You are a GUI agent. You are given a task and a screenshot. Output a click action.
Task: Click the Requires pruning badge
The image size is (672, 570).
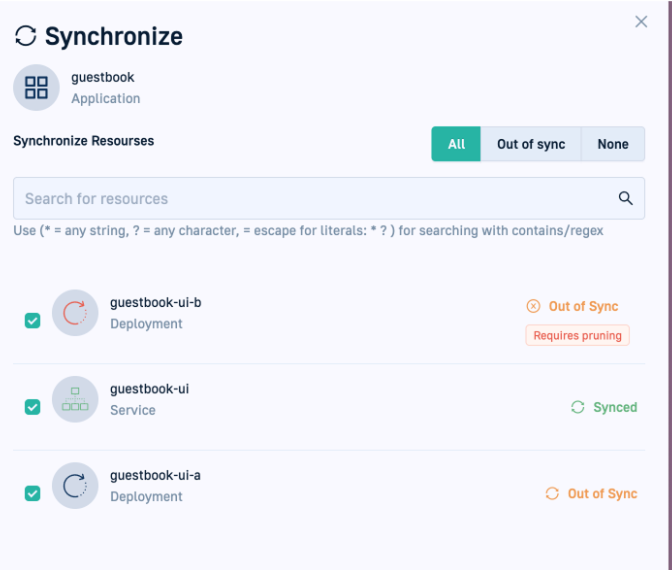point(577,336)
